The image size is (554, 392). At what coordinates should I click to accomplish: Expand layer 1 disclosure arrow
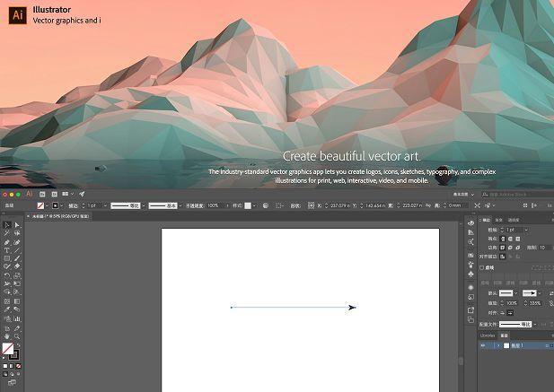[x=498, y=345]
